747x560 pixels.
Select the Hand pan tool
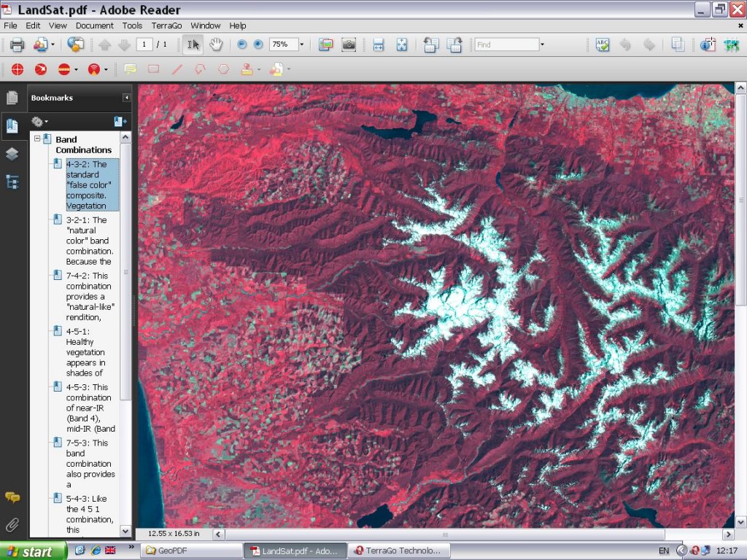pos(216,44)
